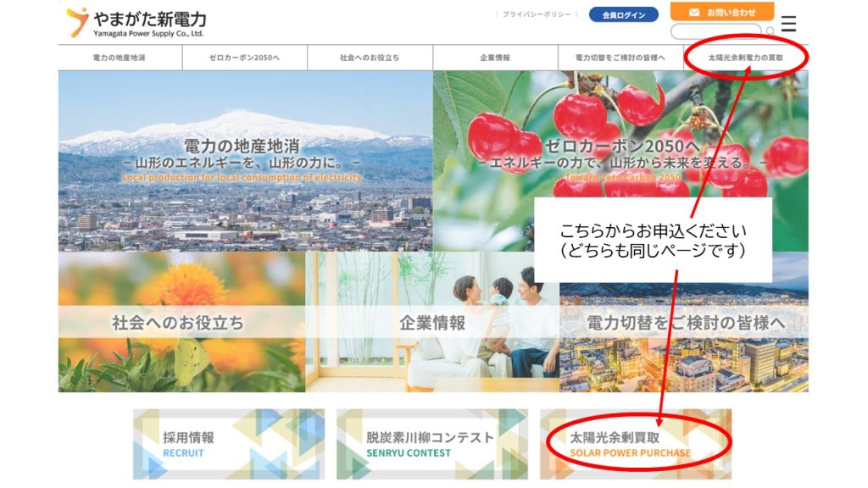
Task: Open the hamburger menu icon
Action: point(789,23)
